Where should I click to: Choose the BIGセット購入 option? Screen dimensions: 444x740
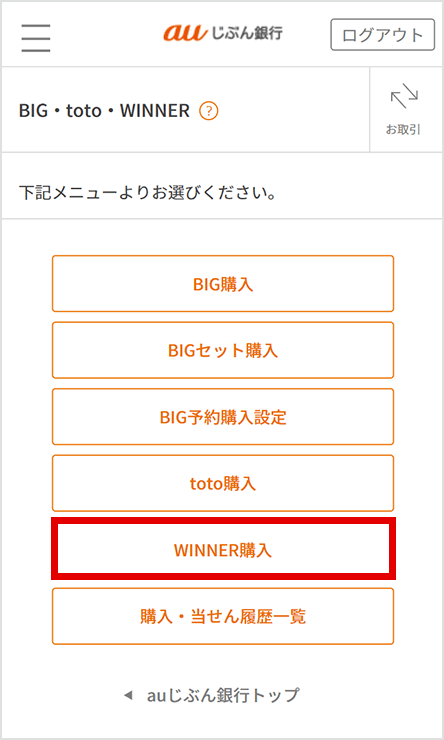(223, 350)
